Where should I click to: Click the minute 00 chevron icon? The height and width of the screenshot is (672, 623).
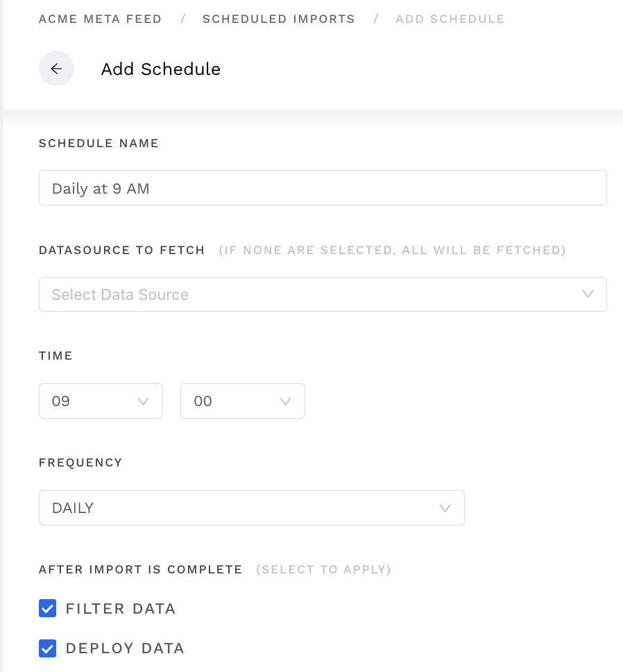285,401
